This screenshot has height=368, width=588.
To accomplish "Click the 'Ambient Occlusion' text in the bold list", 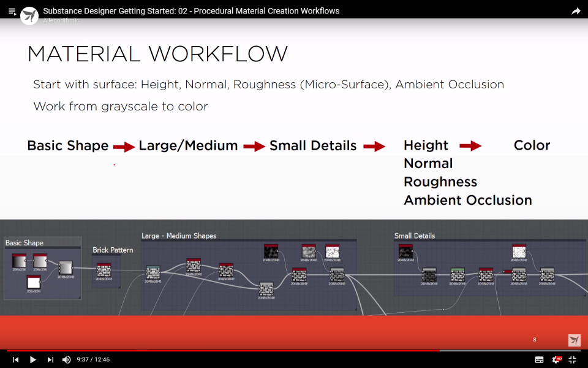I will coord(467,200).
